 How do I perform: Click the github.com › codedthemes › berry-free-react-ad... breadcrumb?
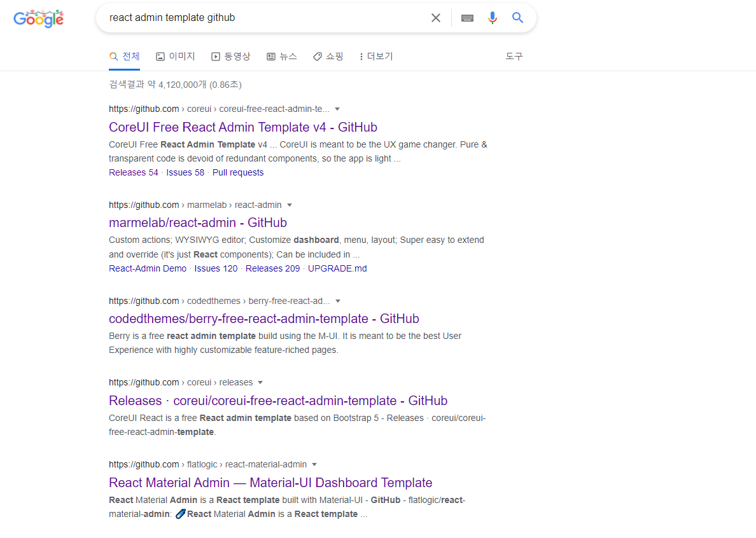coord(220,301)
